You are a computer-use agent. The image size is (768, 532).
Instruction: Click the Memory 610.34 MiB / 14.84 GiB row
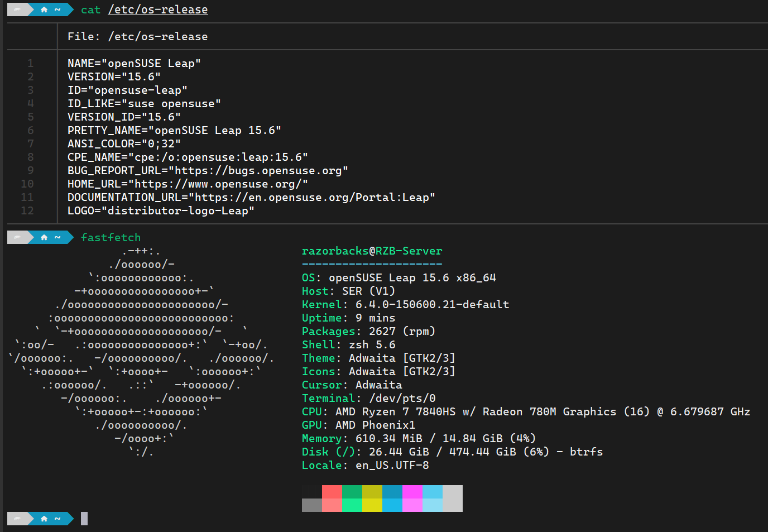click(419, 438)
